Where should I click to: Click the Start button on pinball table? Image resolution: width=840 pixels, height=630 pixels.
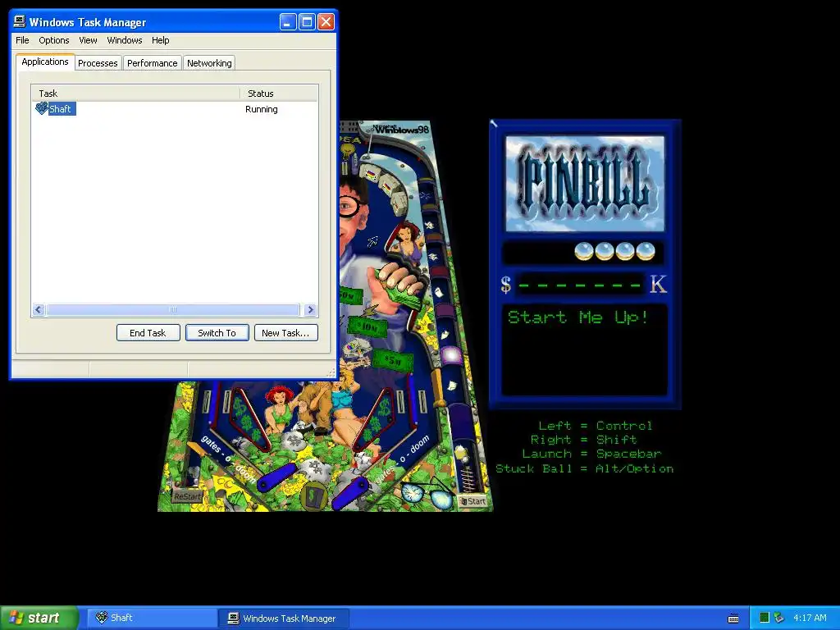473,501
